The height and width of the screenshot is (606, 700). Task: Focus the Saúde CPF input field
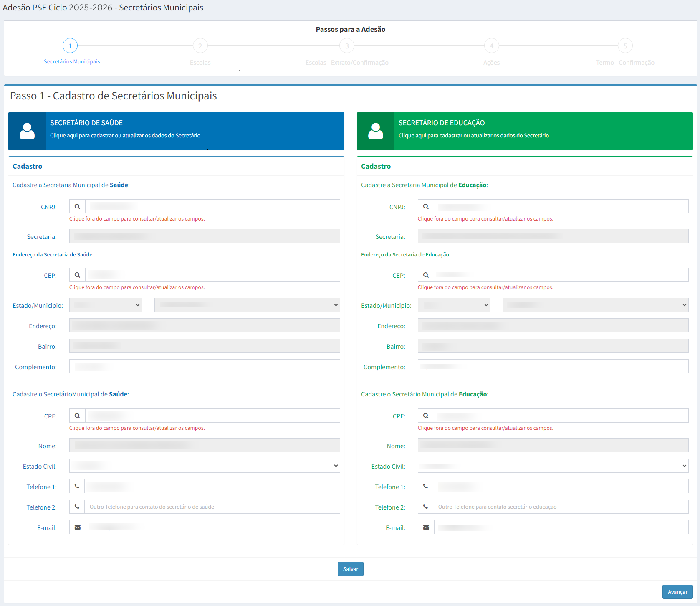(x=213, y=416)
